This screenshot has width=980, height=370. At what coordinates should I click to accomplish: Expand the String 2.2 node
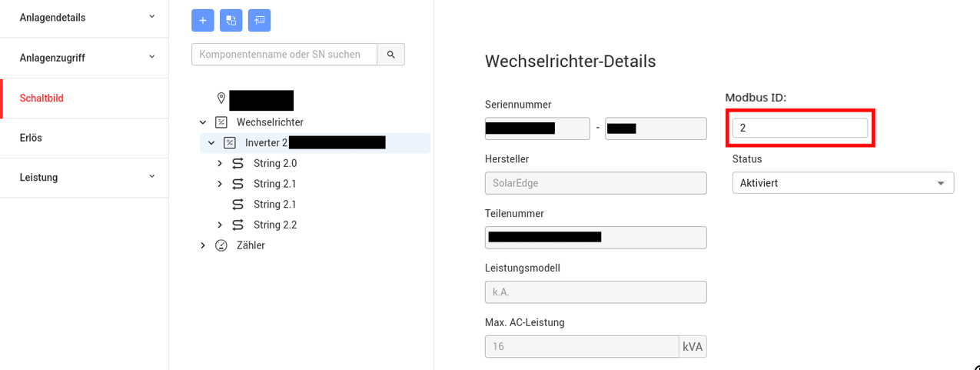point(220,225)
